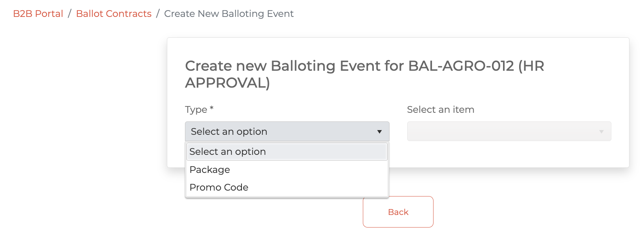644x235 pixels.
Task: Open the B2B Portal breadcrumb link
Action: pyautogui.click(x=38, y=14)
